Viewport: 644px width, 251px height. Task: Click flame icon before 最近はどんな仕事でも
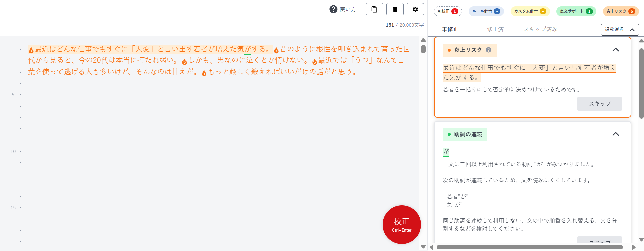31,50
